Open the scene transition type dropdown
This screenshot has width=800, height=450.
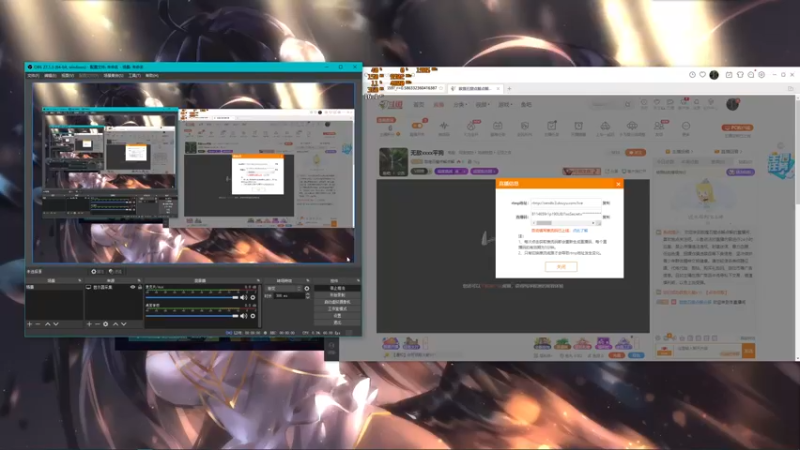point(284,288)
